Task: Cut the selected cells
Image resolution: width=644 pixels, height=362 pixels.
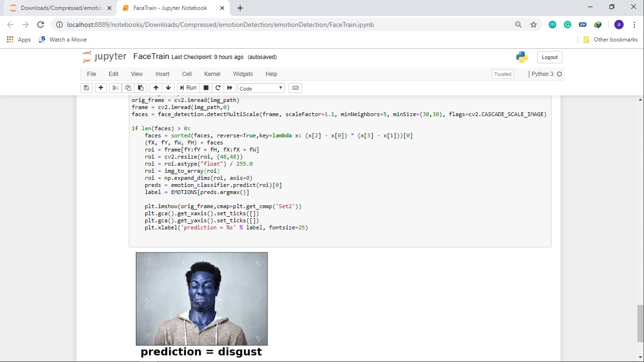Action: (115, 88)
